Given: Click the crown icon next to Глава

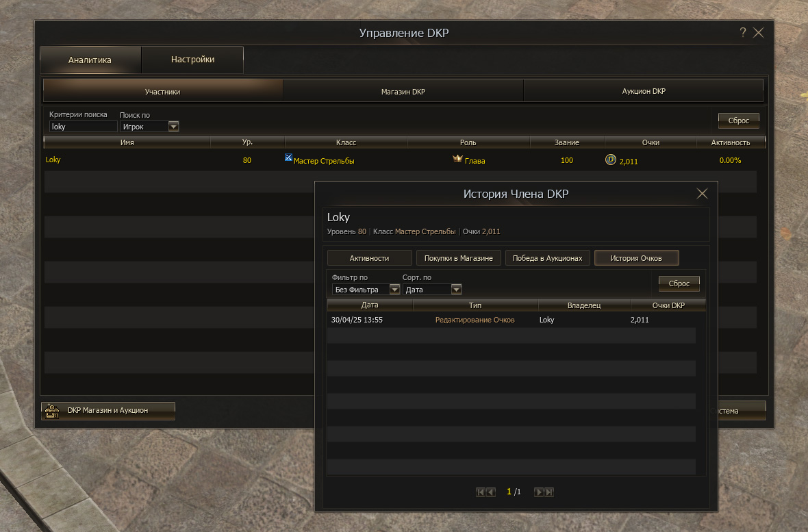Looking at the screenshot, I should (x=457, y=160).
